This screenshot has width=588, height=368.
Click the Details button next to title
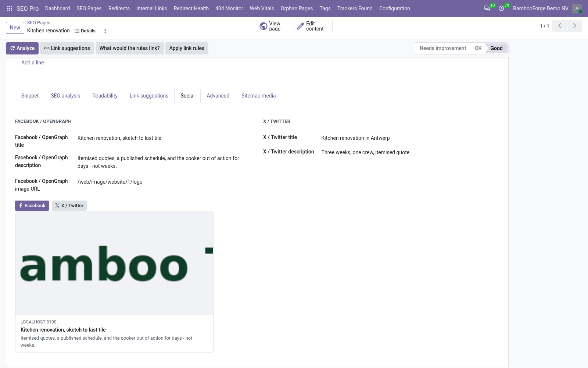85,31
